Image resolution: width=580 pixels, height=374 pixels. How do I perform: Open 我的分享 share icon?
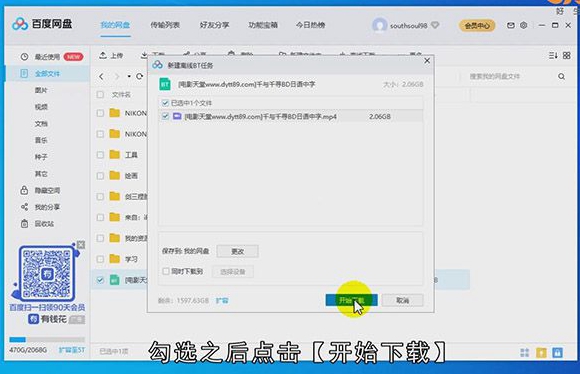(24, 207)
